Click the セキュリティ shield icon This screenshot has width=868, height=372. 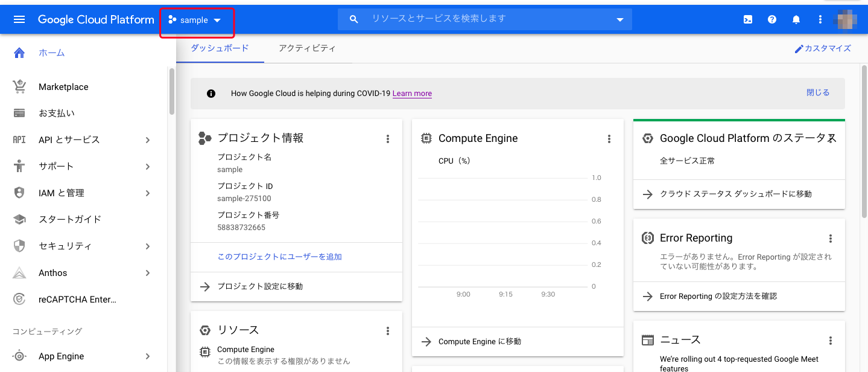coord(19,246)
